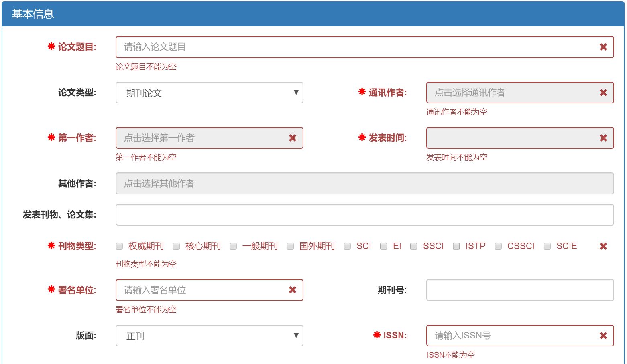627x364 pixels.
Task: Click the error X icon in 署名单位 field
Action: coord(292,290)
